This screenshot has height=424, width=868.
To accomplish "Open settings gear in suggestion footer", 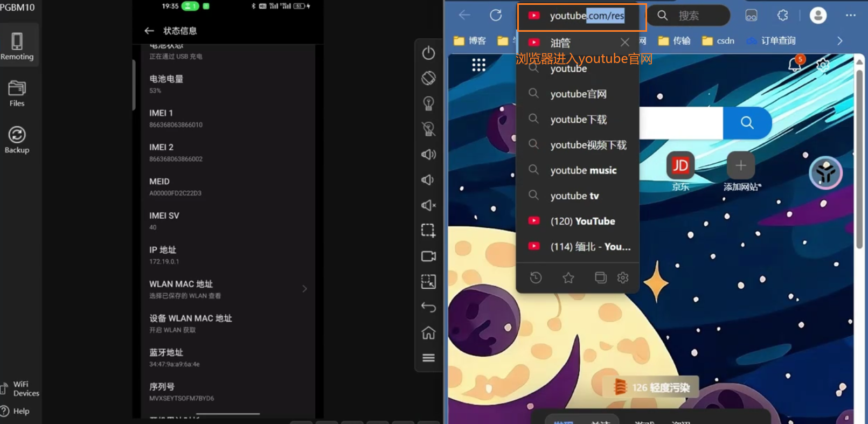I will pyautogui.click(x=623, y=277).
